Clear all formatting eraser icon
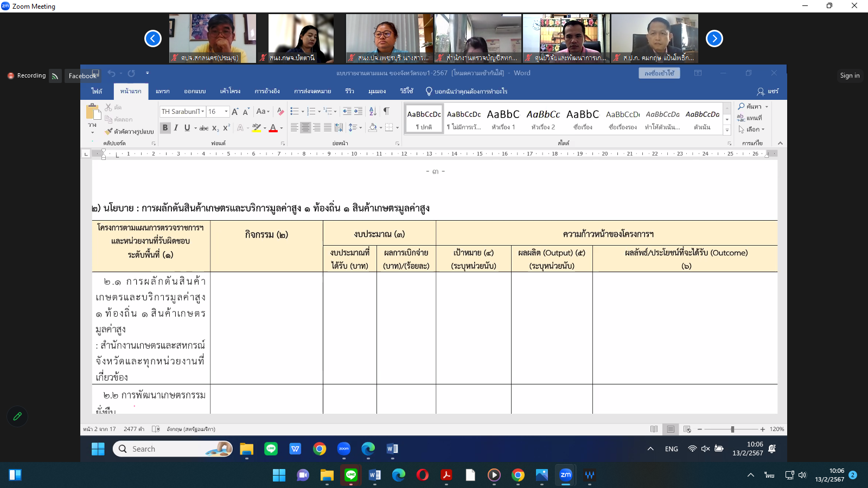 (x=280, y=112)
